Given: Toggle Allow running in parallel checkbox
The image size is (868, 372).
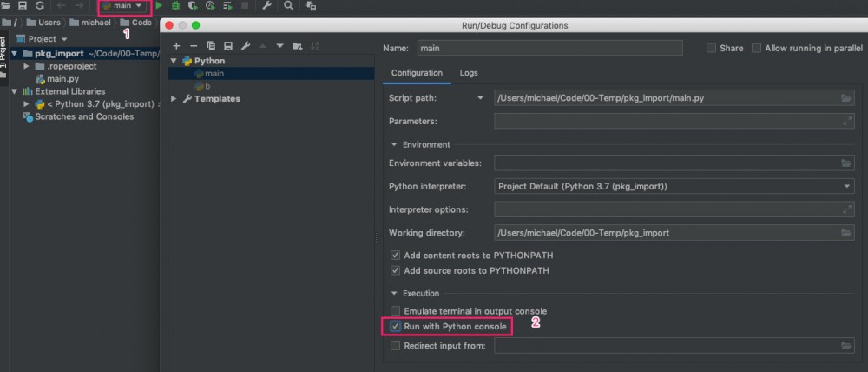Looking at the screenshot, I should [756, 48].
